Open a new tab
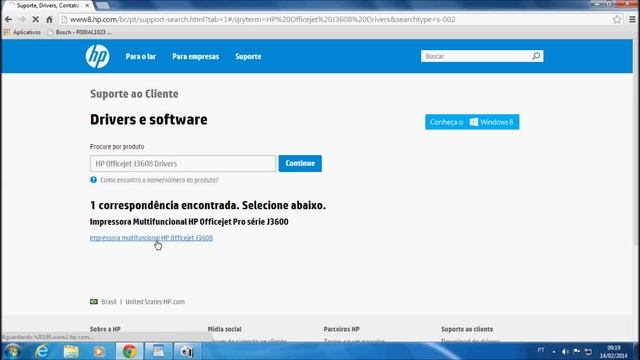This screenshot has height=360, width=640. point(102,6)
